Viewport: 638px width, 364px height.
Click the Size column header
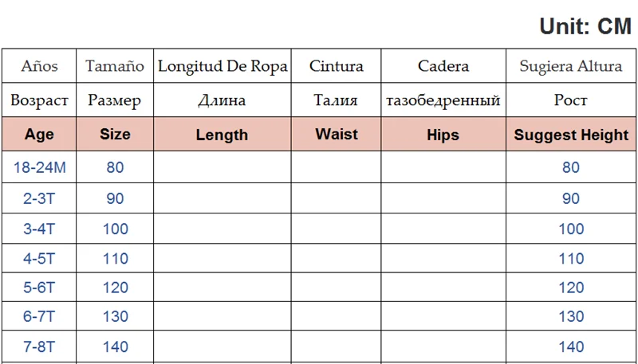[115, 135]
